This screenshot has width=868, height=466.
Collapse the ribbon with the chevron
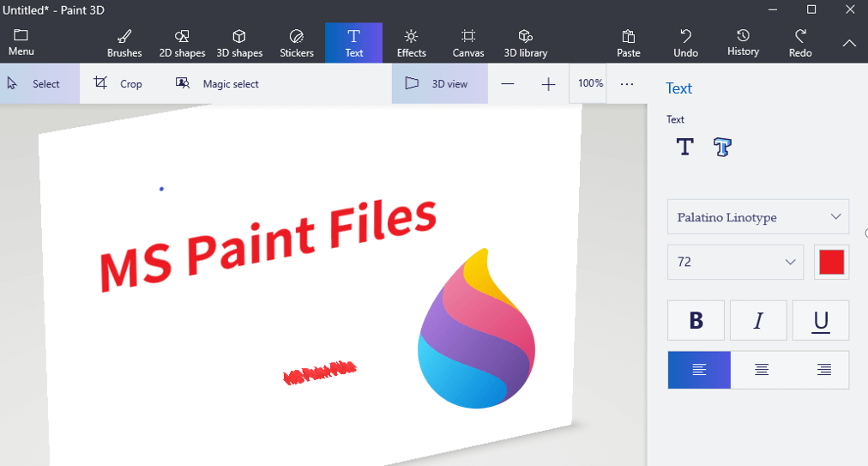click(849, 43)
